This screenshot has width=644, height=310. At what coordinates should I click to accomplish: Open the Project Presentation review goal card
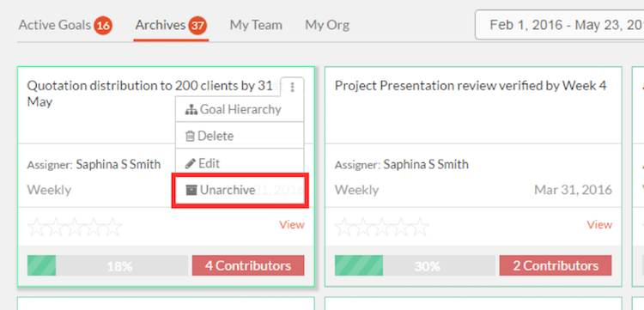[471, 86]
